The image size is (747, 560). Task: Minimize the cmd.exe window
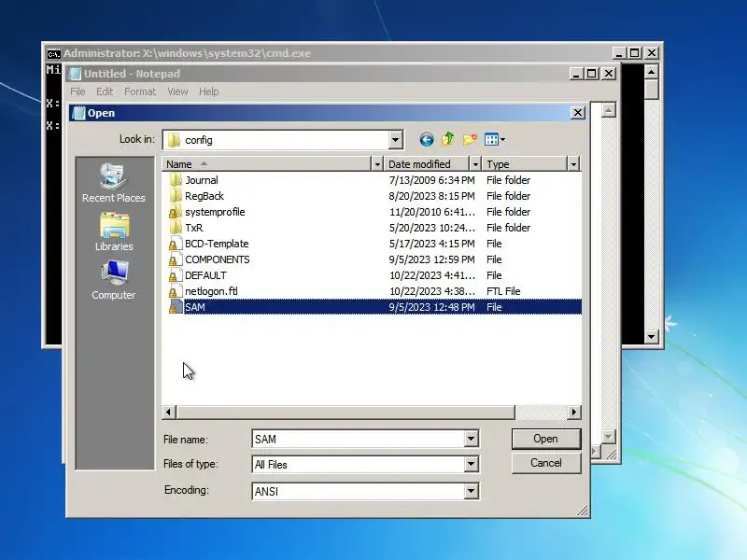618,53
